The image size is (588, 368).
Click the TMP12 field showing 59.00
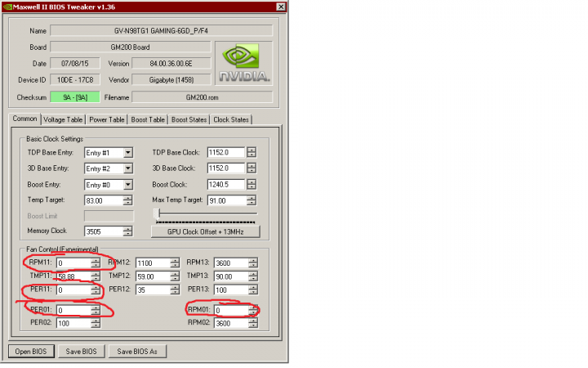(153, 276)
